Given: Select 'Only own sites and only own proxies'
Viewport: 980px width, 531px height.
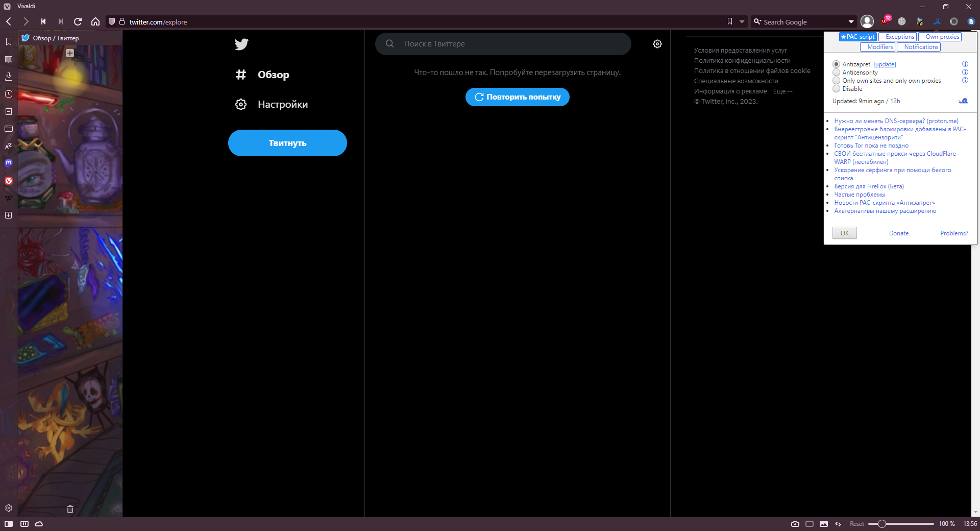Looking at the screenshot, I should point(837,81).
